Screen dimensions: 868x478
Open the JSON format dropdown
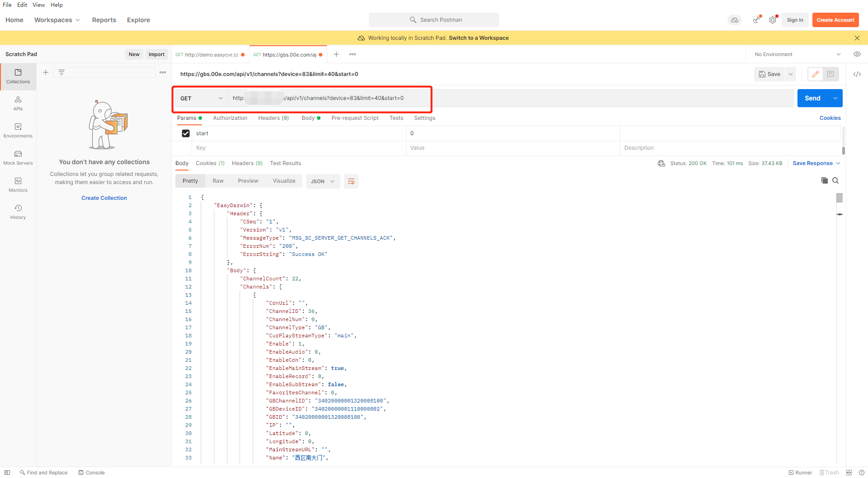[x=323, y=181]
